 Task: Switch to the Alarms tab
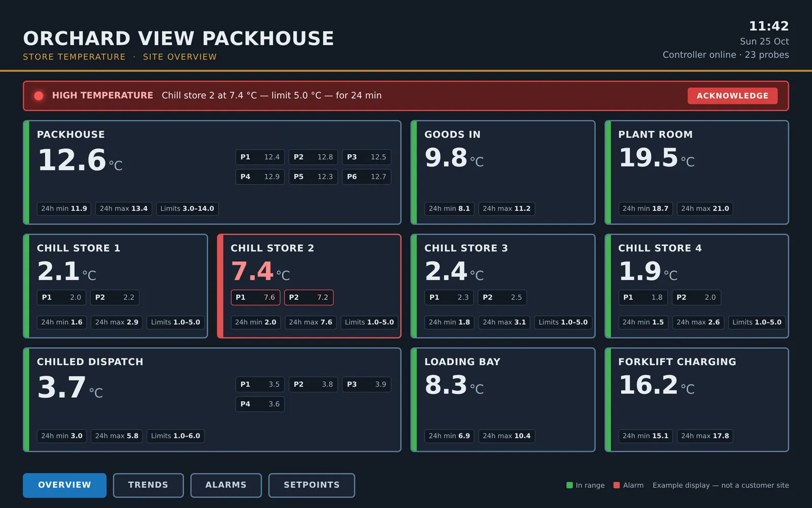tap(226, 485)
